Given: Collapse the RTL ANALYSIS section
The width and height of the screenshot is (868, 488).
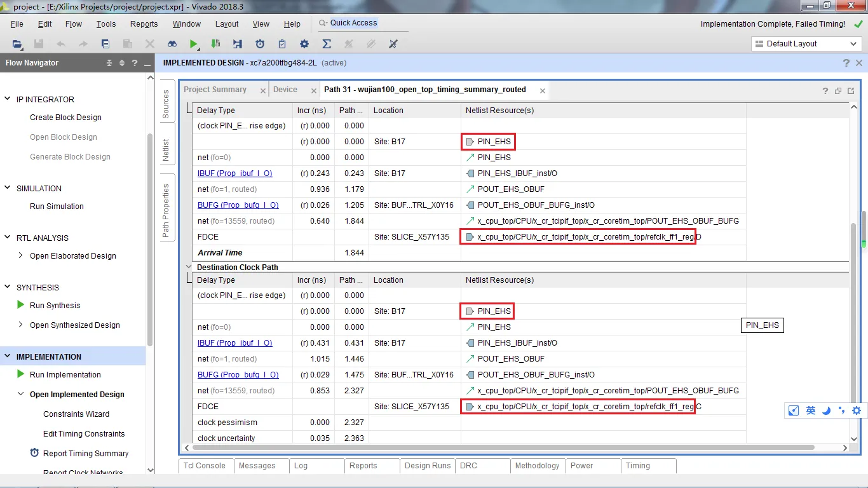Looking at the screenshot, I should 8,238.
